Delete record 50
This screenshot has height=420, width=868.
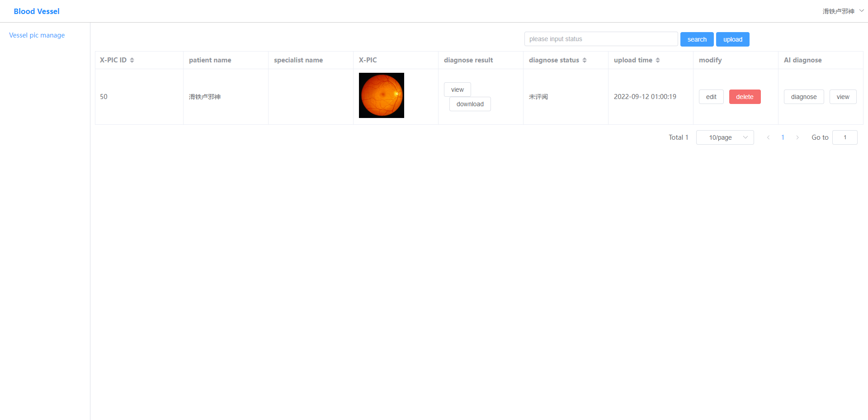tap(744, 96)
